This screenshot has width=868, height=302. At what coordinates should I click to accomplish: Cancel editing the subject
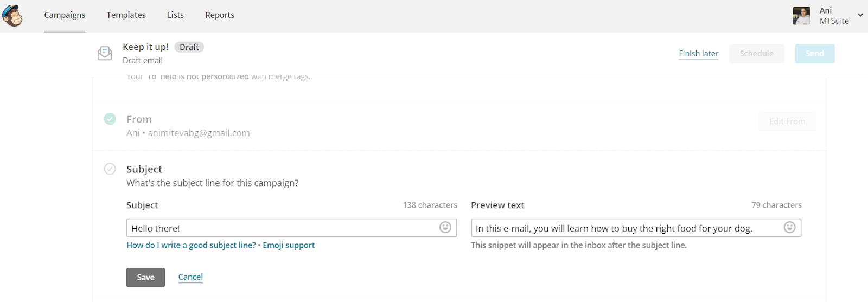[x=190, y=277]
